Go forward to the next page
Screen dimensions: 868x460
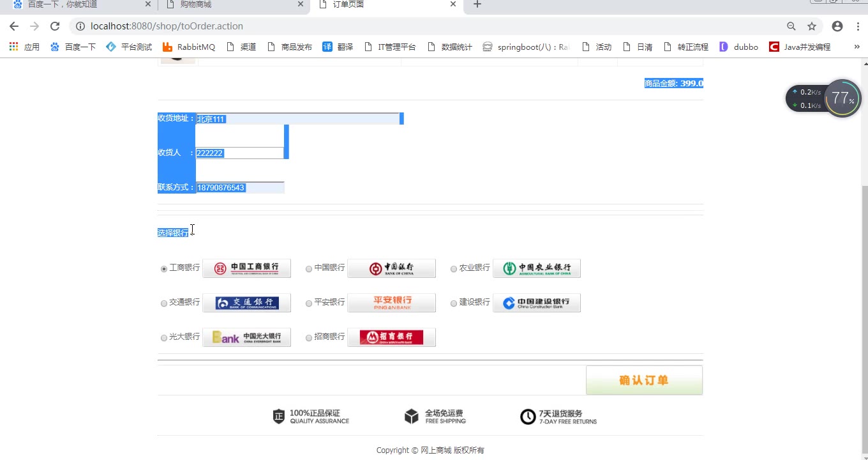34,26
